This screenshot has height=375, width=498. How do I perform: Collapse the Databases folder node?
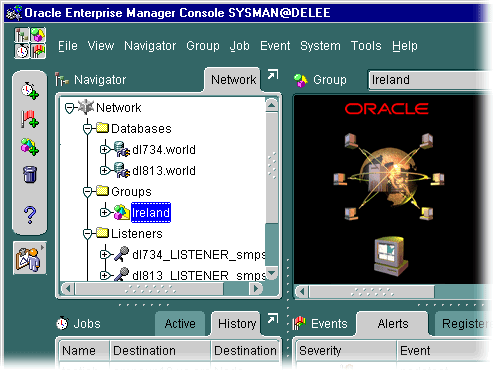coord(88,129)
